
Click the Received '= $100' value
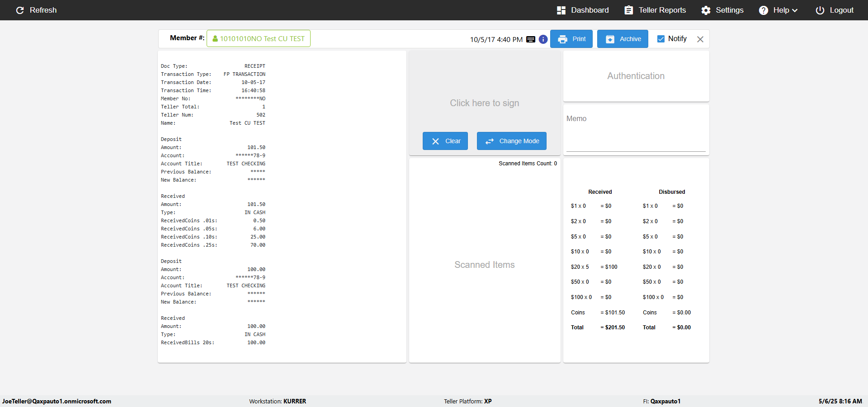(x=609, y=267)
